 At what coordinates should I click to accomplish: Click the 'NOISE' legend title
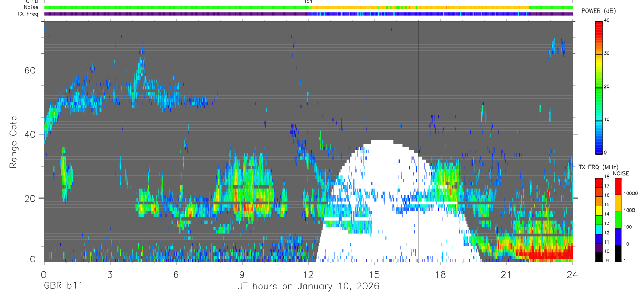(x=620, y=173)
